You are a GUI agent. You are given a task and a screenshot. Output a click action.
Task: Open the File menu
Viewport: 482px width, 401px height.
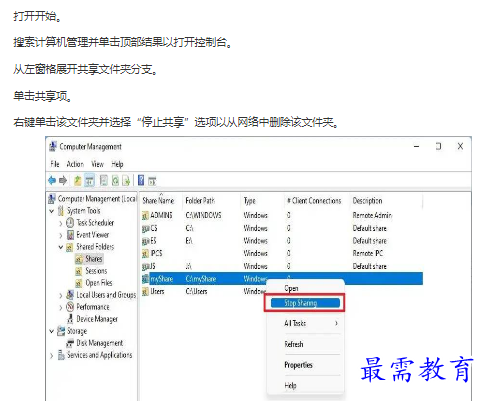point(55,164)
